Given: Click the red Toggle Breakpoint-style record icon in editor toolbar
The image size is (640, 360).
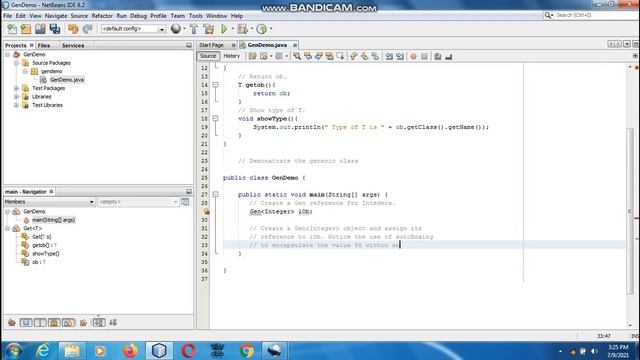Looking at the screenshot, I should point(413,56).
